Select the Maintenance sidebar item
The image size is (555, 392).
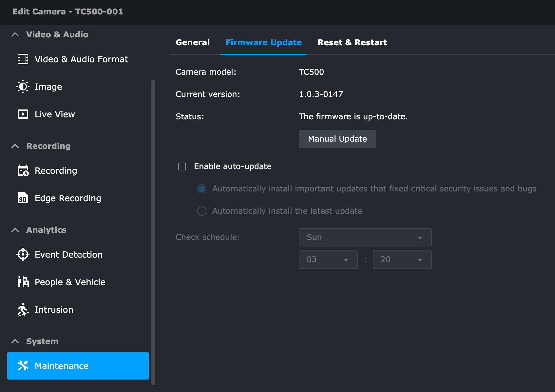tap(78, 366)
